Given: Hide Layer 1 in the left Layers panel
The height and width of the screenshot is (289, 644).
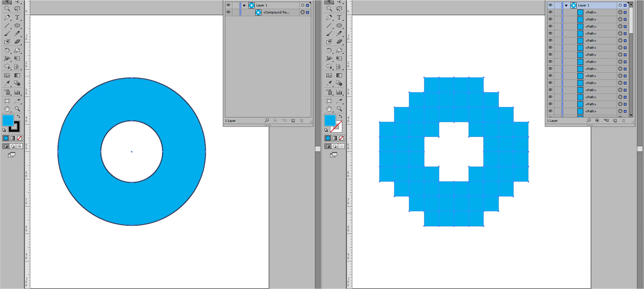Looking at the screenshot, I should coord(228,5).
